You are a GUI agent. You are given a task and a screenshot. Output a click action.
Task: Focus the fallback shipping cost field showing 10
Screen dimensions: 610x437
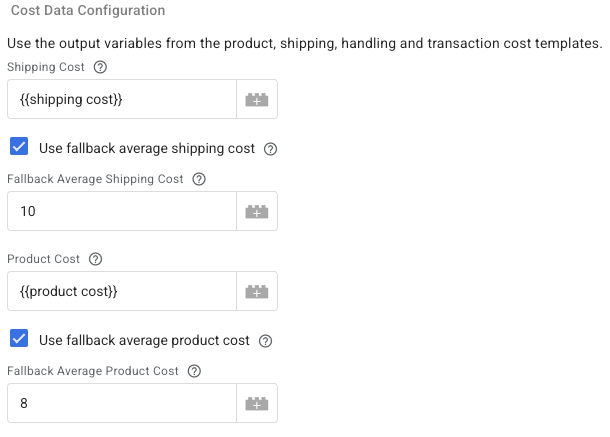pos(122,211)
